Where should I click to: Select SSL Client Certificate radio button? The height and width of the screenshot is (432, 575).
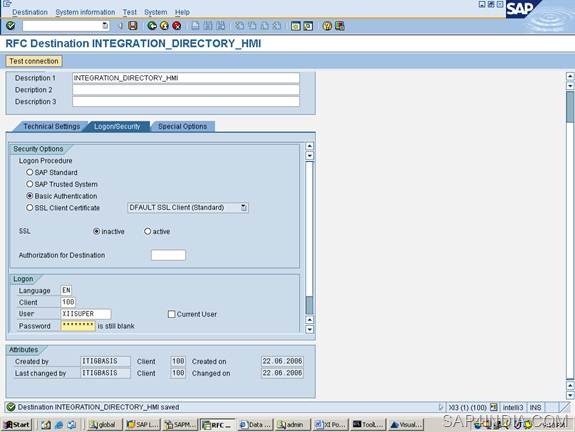[x=30, y=208]
